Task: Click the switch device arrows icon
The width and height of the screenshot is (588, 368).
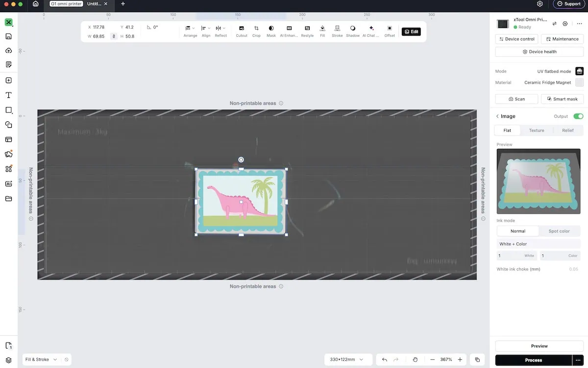Action: [554, 23]
